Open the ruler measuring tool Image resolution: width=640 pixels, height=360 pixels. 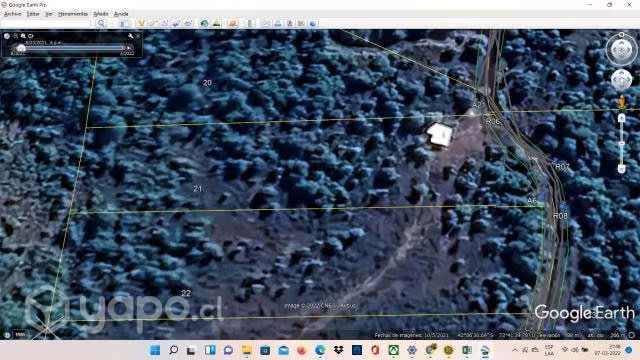pyautogui.click(x=249, y=24)
